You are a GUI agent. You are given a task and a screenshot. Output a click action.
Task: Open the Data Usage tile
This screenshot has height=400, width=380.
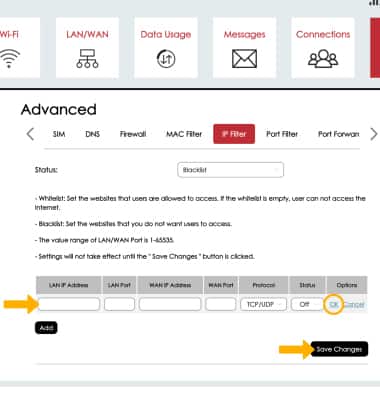click(166, 48)
